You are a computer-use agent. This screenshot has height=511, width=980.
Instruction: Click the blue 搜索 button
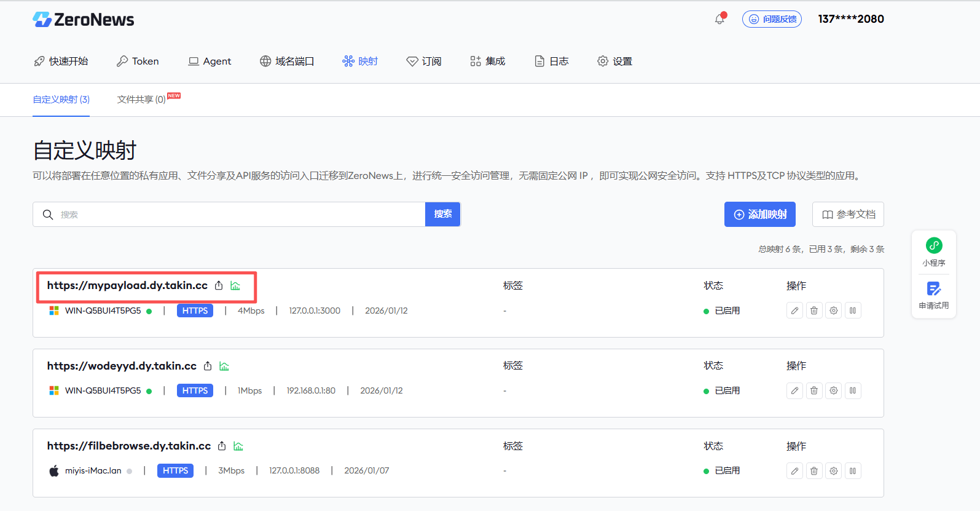(443, 214)
